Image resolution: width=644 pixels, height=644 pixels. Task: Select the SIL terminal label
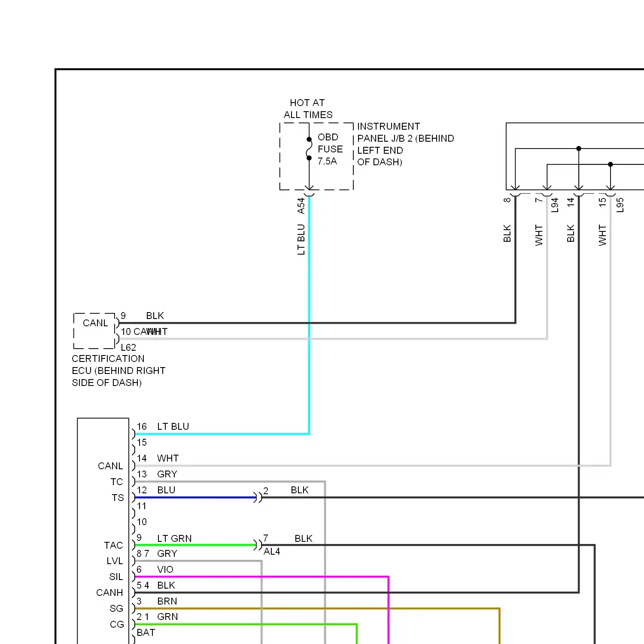(x=116, y=577)
